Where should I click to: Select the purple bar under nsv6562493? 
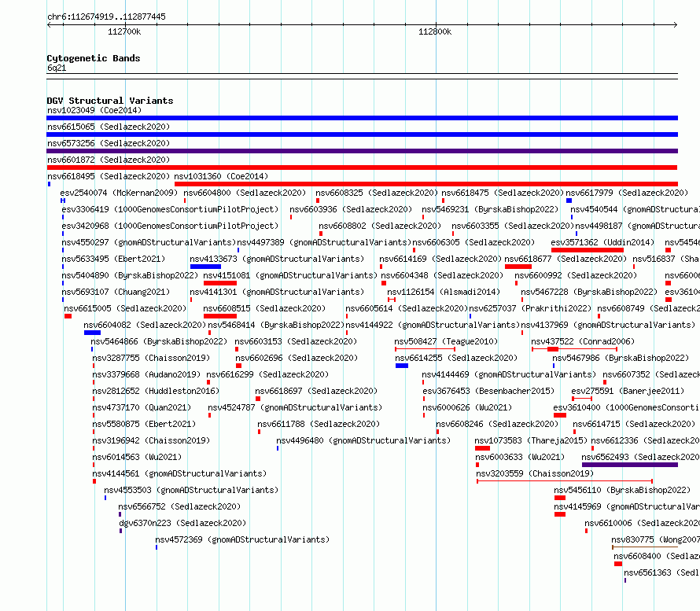pos(630,465)
